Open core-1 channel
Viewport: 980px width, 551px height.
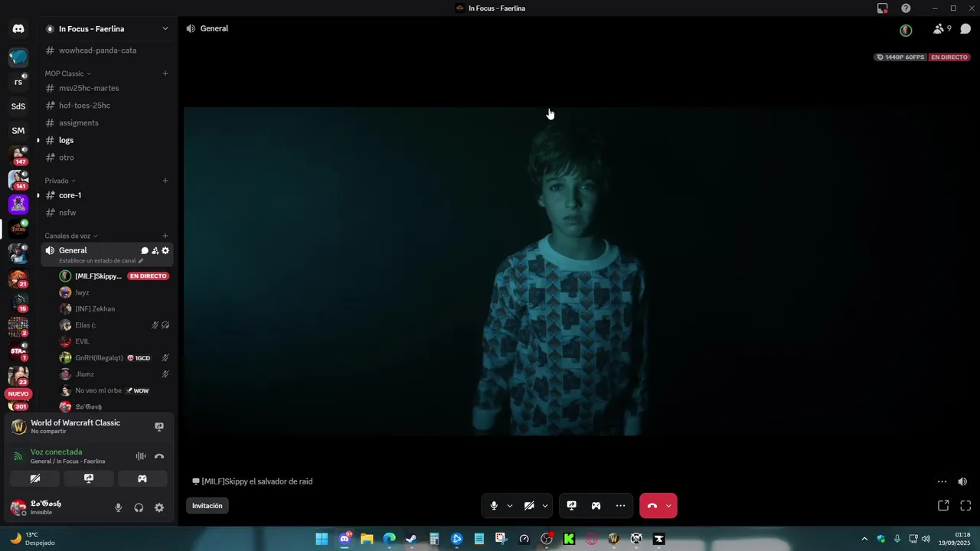click(107, 195)
